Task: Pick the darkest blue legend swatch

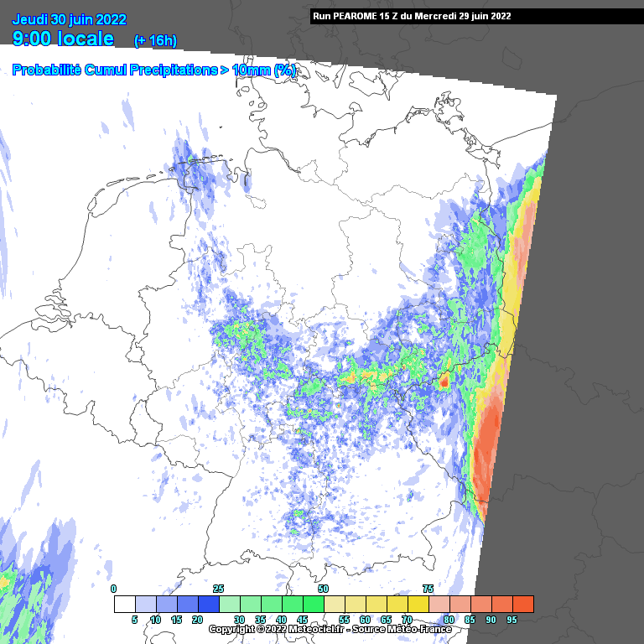Action: click(208, 604)
